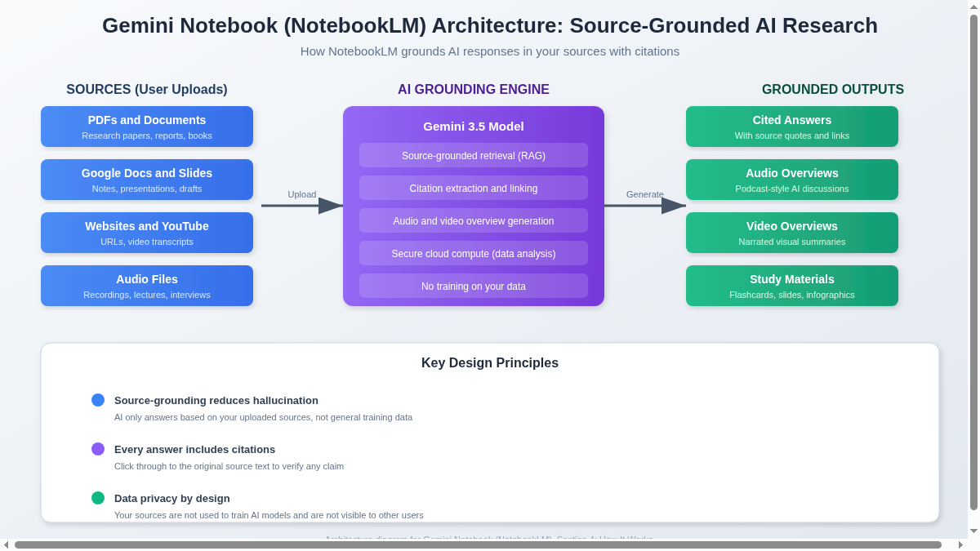This screenshot has width=980, height=551.
Task: Open the Websites and YouTube source card
Action: point(147,233)
